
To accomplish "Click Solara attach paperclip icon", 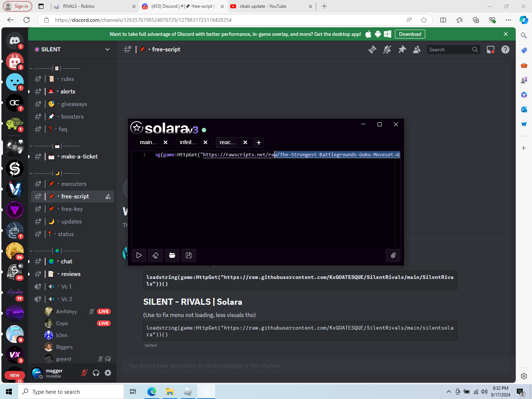I will [x=393, y=255].
